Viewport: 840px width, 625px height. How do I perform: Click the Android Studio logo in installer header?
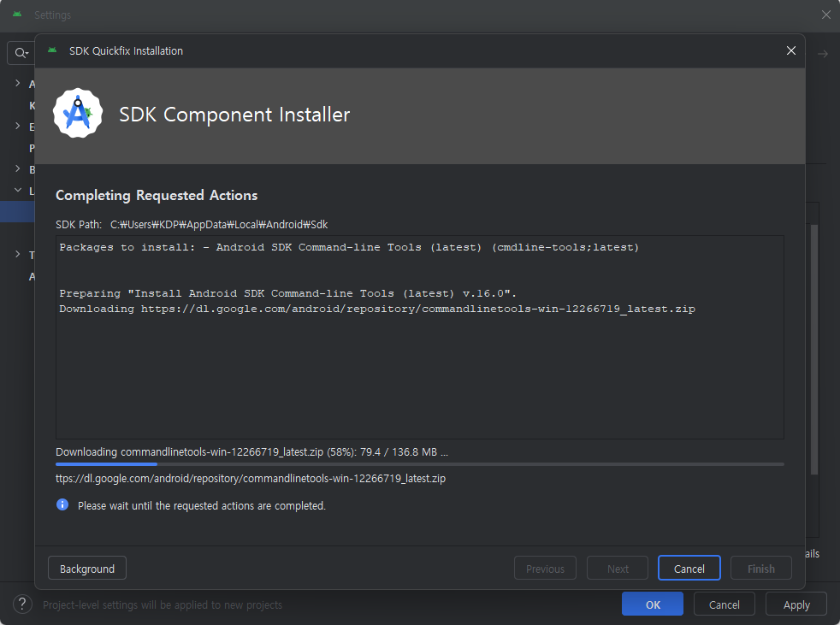pos(78,113)
